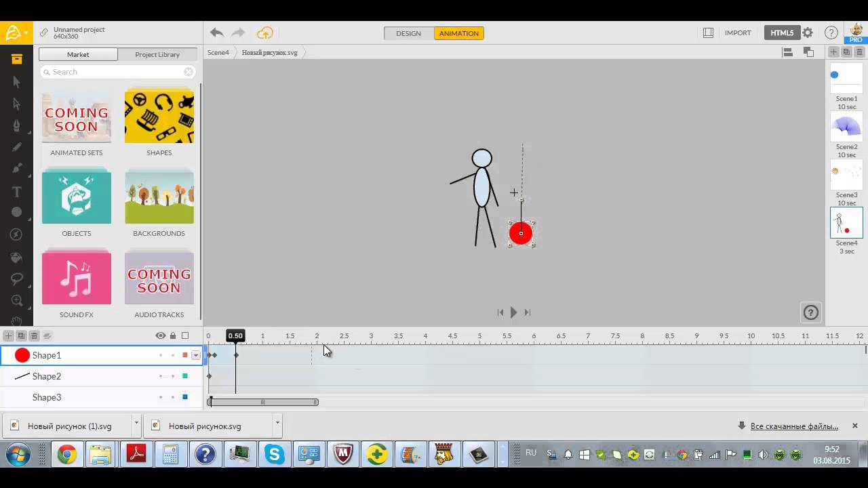Toggle visibility of all layers eye icon
Viewport: 868px width, 488px height.
click(x=161, y=335)
